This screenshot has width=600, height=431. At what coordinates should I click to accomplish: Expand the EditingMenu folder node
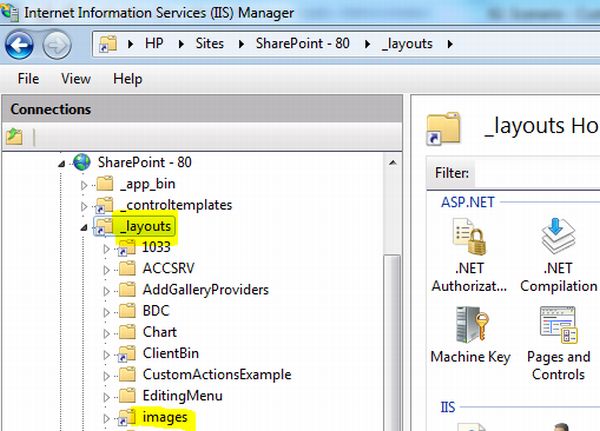point(106,397)
